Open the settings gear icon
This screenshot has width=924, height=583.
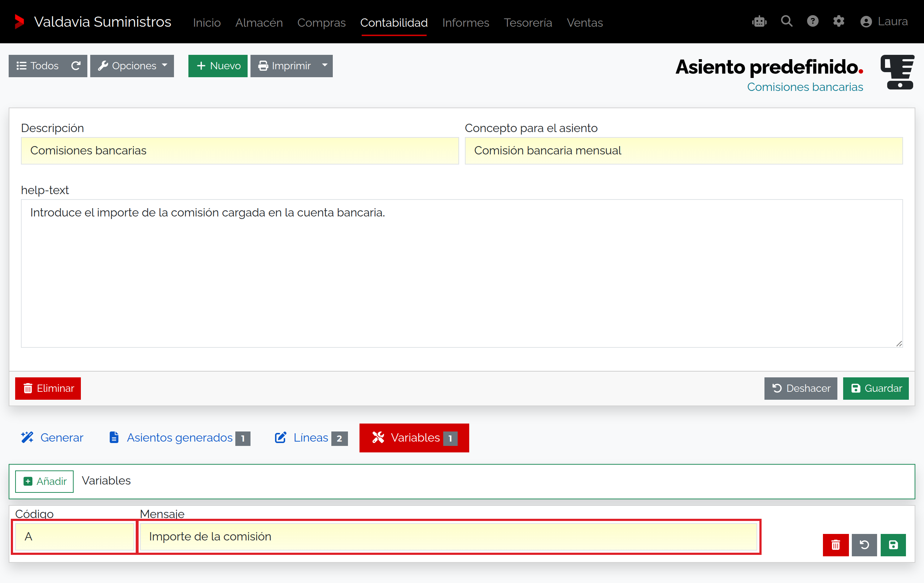coord(838,21)
